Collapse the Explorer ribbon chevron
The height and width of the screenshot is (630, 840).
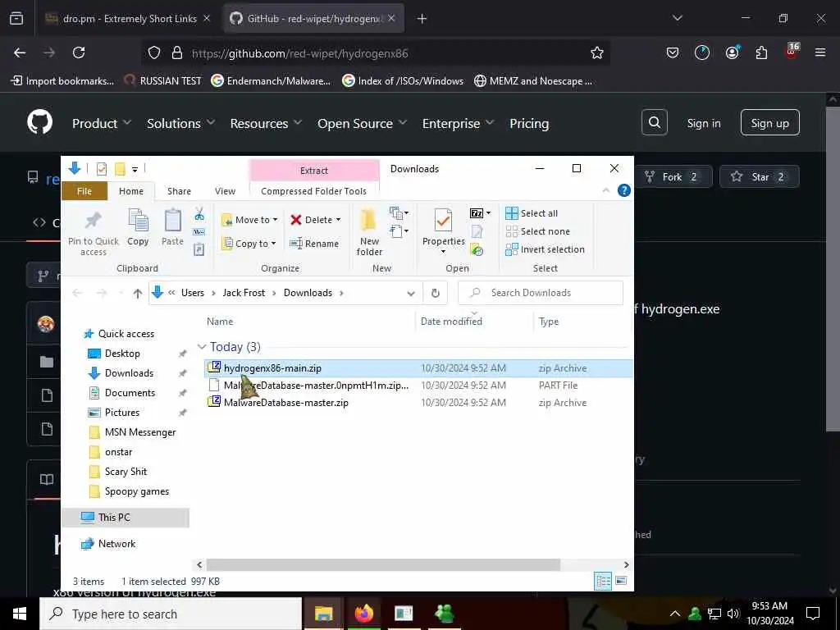click(x=606, y=190)
